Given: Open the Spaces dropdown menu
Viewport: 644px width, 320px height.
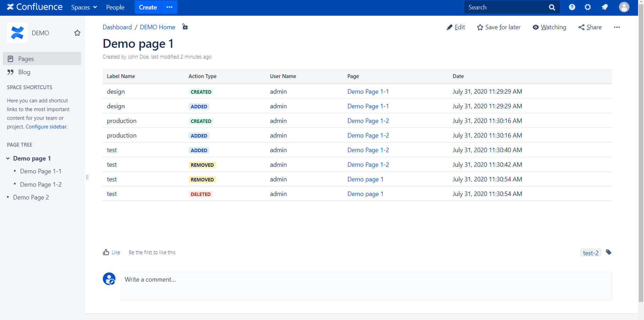Looking at the screenshot, I should coord(84,7).
